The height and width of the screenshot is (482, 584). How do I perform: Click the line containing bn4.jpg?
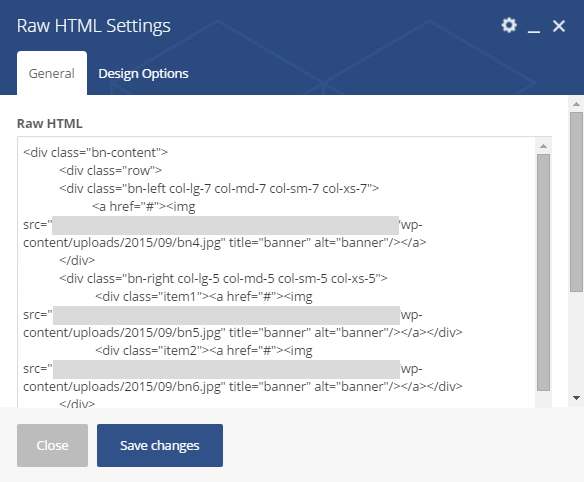[x=225, y=242]
